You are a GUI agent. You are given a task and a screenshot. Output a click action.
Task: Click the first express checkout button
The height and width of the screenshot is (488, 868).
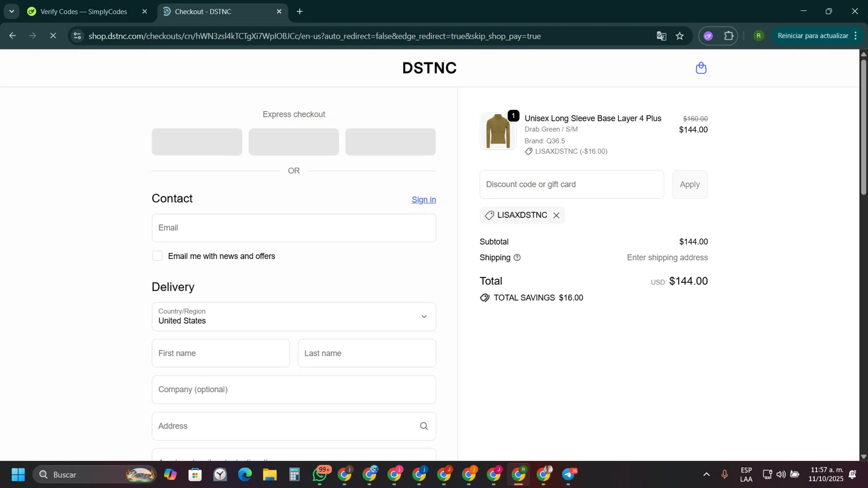click(197, 142)
